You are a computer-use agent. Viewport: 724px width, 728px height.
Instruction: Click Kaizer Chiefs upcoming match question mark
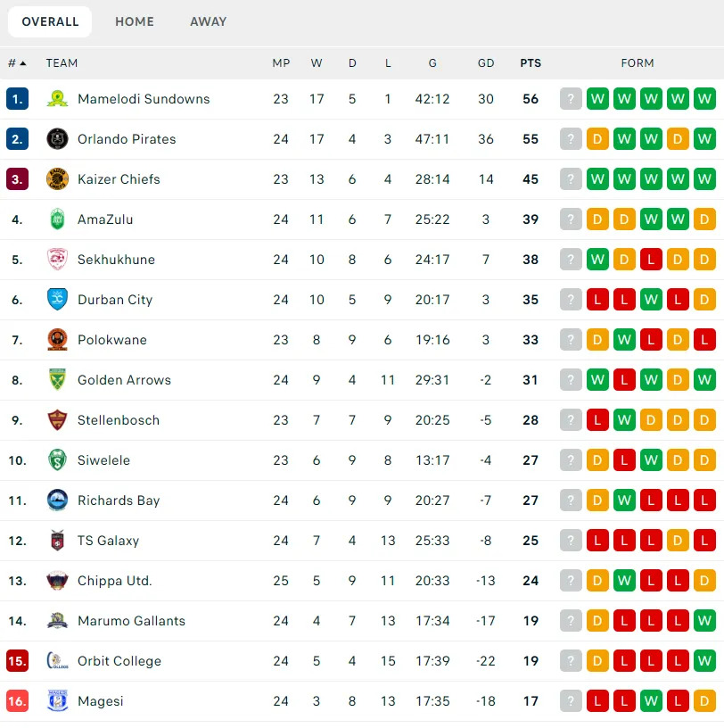[x=571, y=179]
